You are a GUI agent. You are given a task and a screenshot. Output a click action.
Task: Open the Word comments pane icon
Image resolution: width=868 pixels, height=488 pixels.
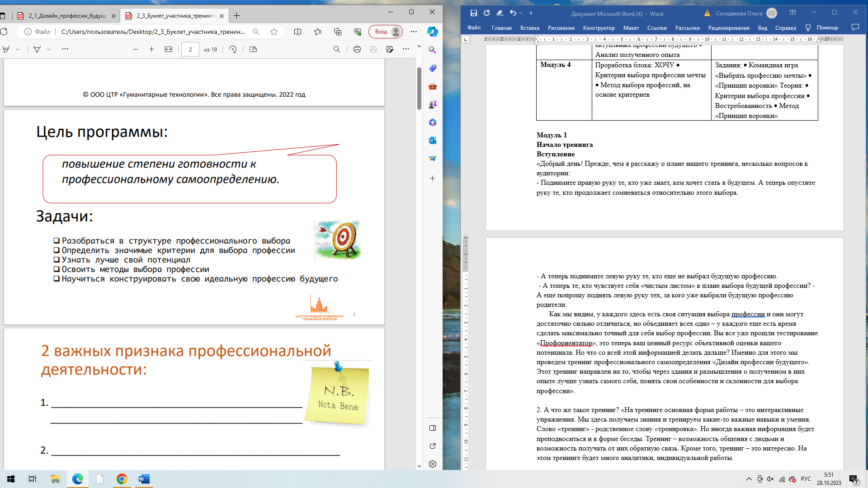coord(855,28)
